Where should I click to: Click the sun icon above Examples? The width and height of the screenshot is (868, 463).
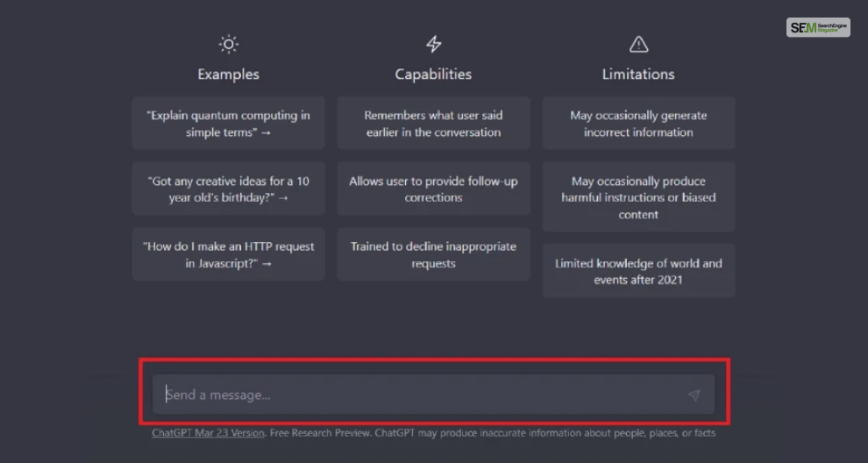(x=228, y=45)
